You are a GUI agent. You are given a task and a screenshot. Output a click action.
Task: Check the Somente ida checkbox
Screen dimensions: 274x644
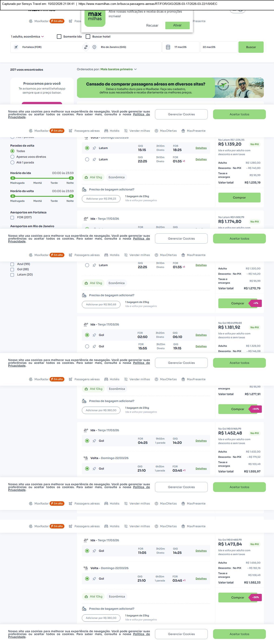[59, 37]
